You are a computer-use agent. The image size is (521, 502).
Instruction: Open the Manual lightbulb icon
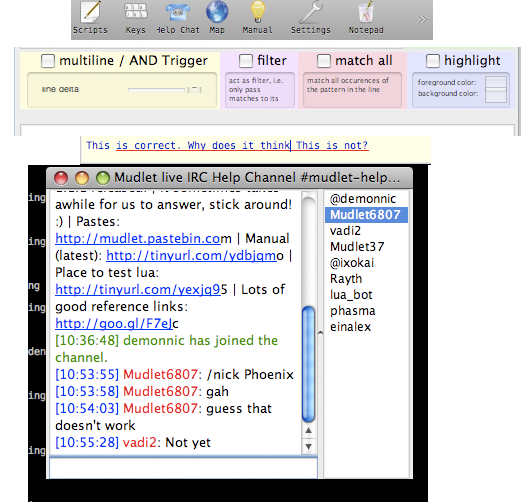[257, 17]
